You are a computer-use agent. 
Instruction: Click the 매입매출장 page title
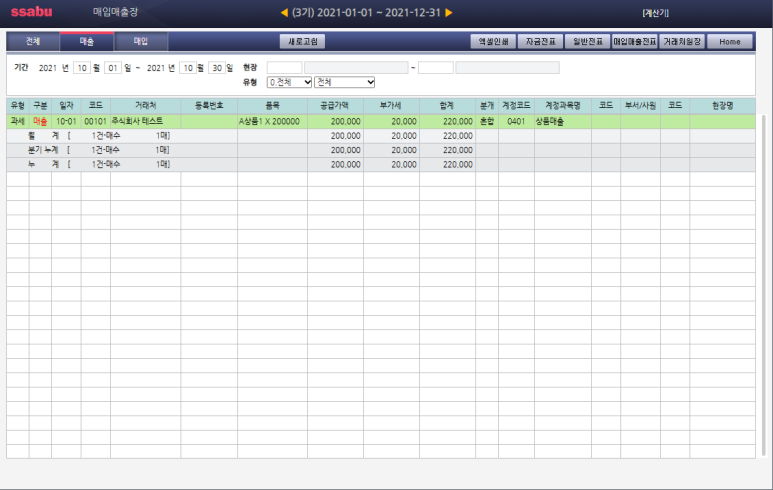coord(115,12)
